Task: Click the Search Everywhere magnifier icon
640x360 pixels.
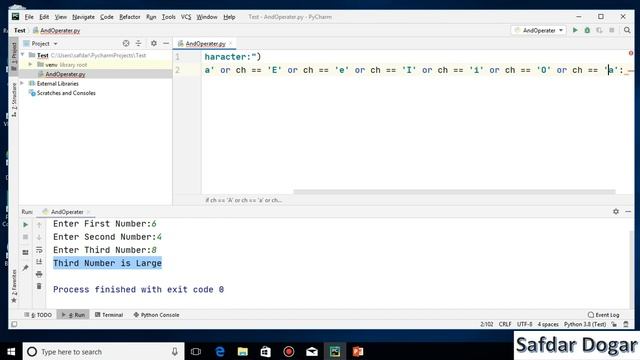Action: pyautogui.click(x=627, y=30)
